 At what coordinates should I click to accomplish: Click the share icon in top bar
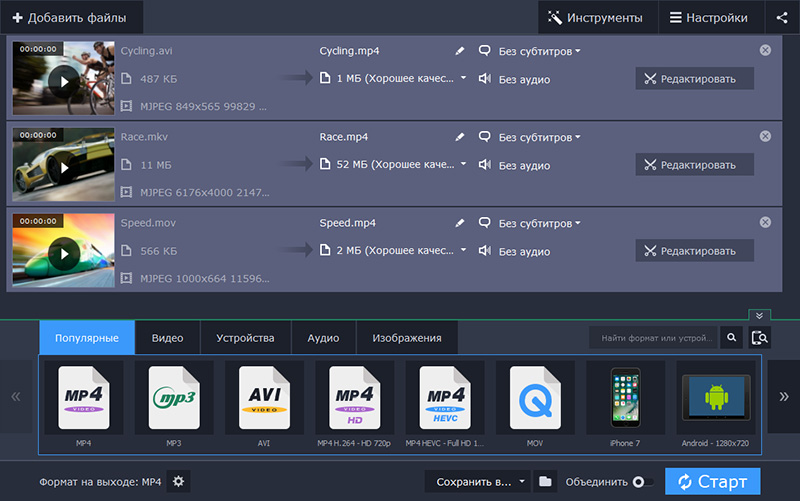(x=782, y=17)
